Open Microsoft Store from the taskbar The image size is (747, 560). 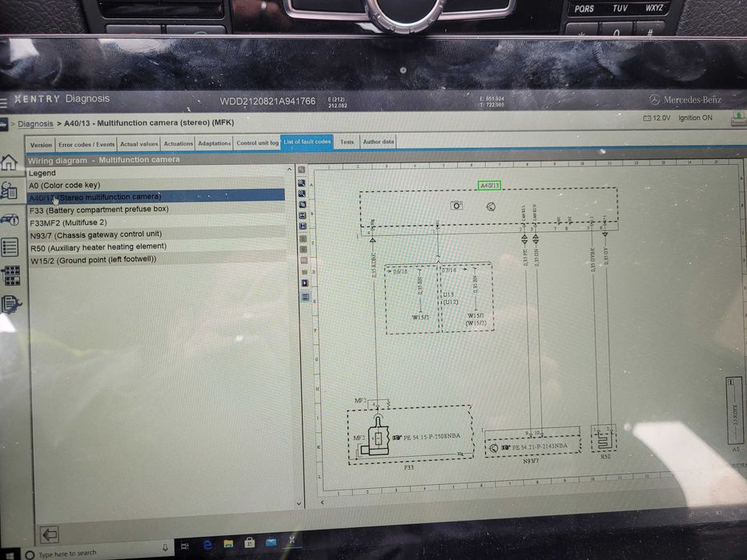click(x=249, y=542)
